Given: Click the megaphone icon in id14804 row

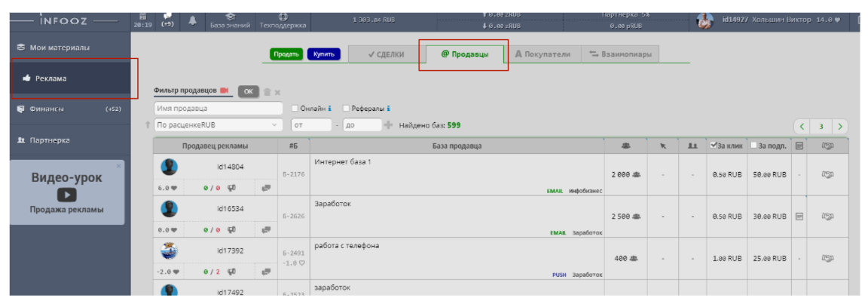Looking at the screenshot, I should coord(233,188).
